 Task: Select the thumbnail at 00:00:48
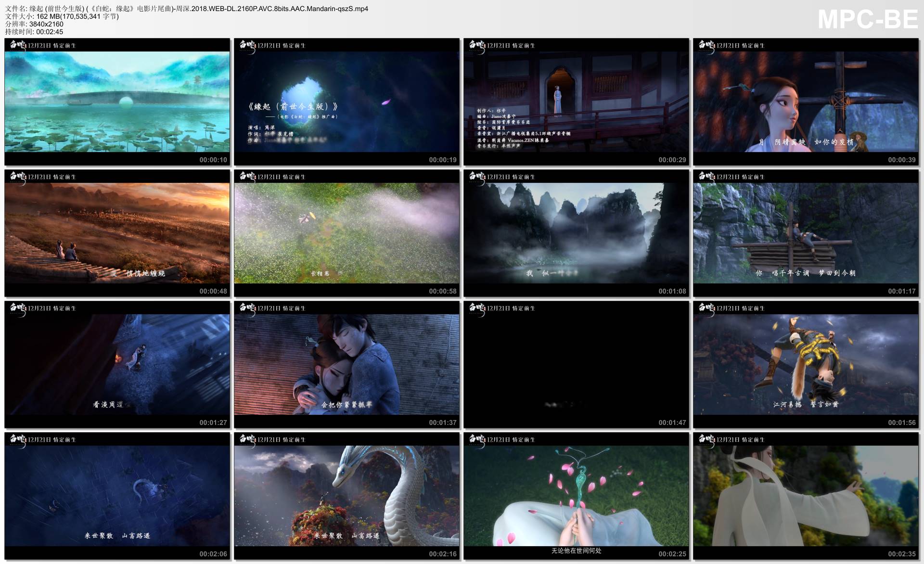pyautogui.click(x=117, y=233)
